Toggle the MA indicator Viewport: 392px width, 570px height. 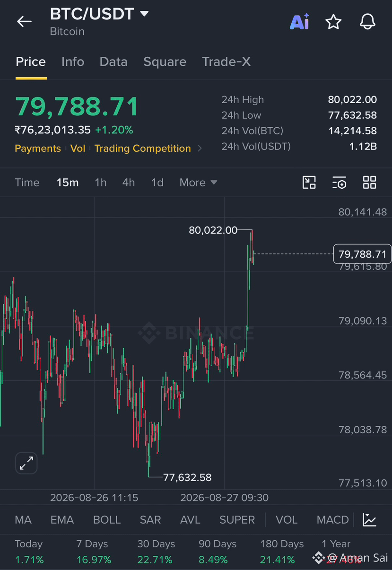23,520
